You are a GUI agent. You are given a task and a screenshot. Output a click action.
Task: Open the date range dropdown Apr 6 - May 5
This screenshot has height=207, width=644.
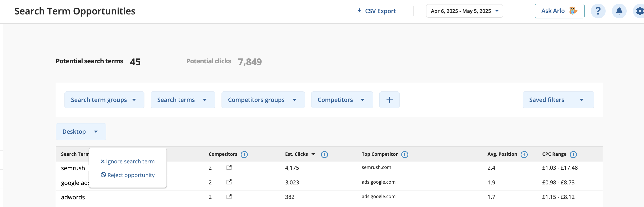[464, 11]
